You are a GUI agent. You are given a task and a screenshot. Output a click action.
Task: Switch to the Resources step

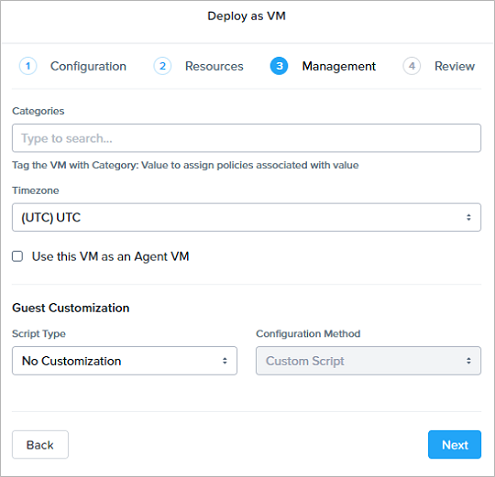[214, 66]
